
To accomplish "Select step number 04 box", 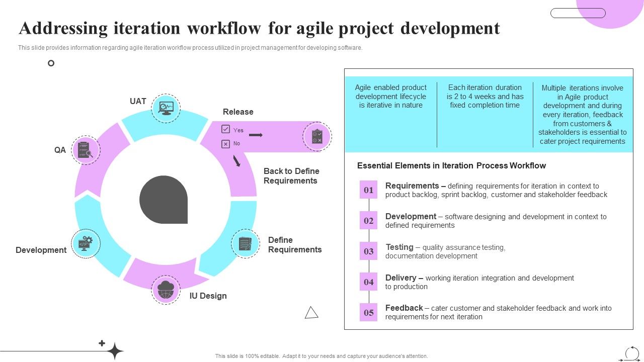I will [x=368, y=282].
